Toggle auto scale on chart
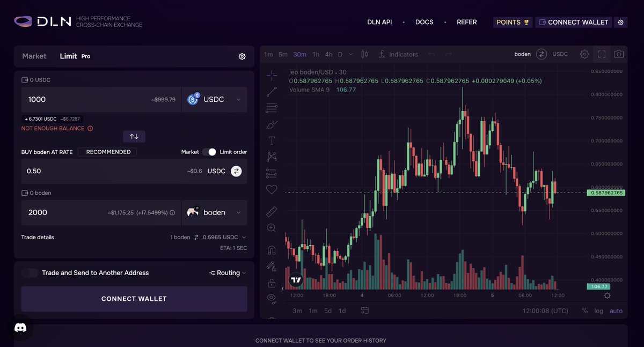The width and height of the screenshot is (644, 347). point(616,311)
